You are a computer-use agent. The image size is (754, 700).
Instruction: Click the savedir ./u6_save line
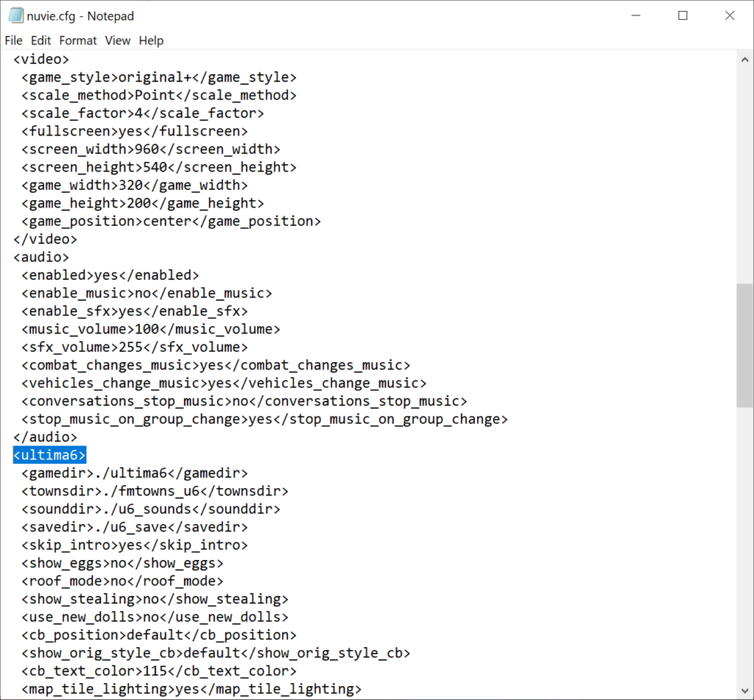coord(135,527)
